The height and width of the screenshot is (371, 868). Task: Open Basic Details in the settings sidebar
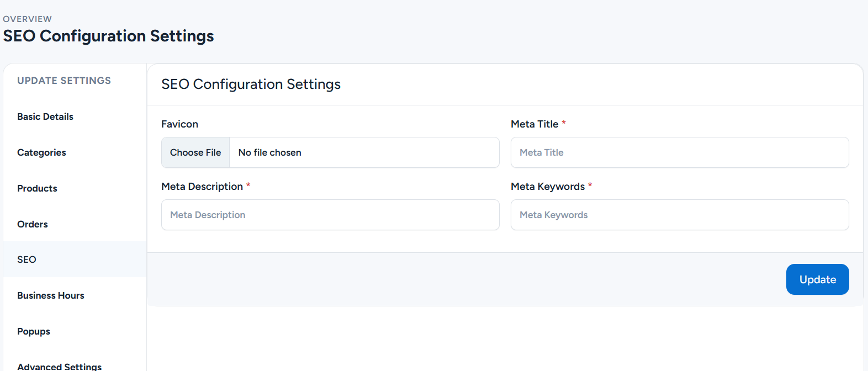point(45,116)
